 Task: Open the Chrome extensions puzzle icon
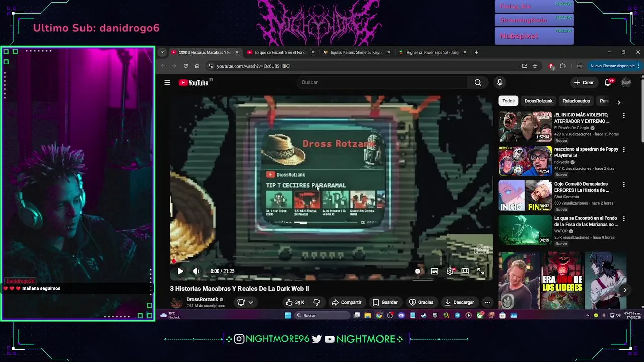562,66
